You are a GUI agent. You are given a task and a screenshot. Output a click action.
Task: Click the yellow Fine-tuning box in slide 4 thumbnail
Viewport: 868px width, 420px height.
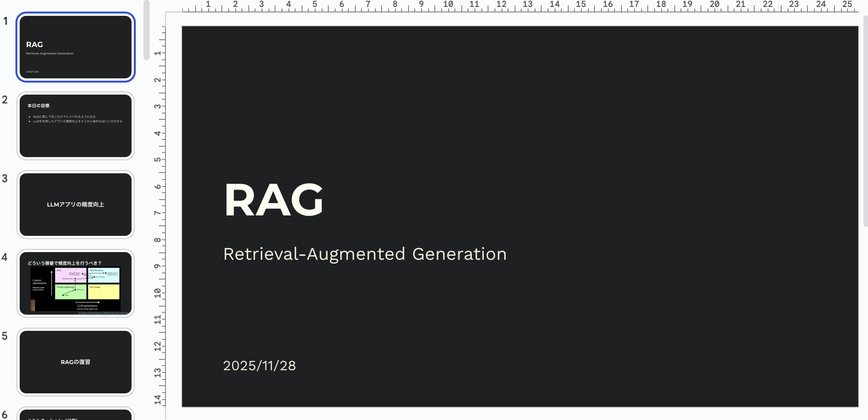pos(103,291)
